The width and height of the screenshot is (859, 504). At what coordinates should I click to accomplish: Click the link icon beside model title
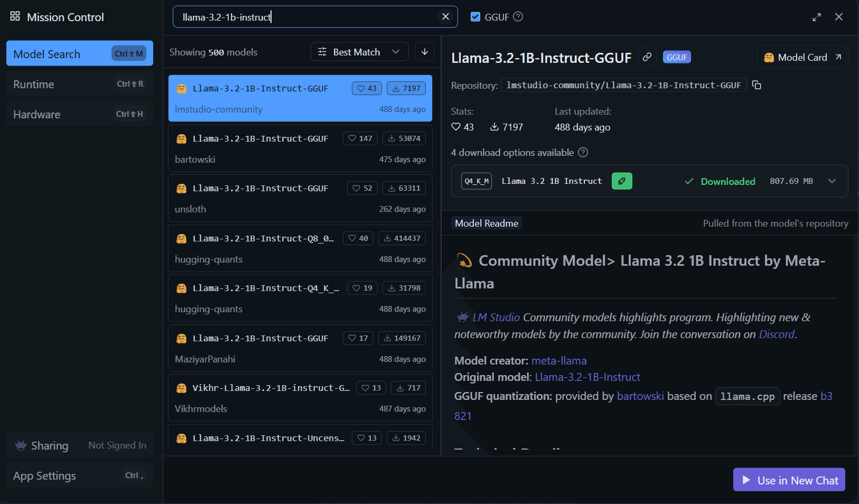coord(647,57)
